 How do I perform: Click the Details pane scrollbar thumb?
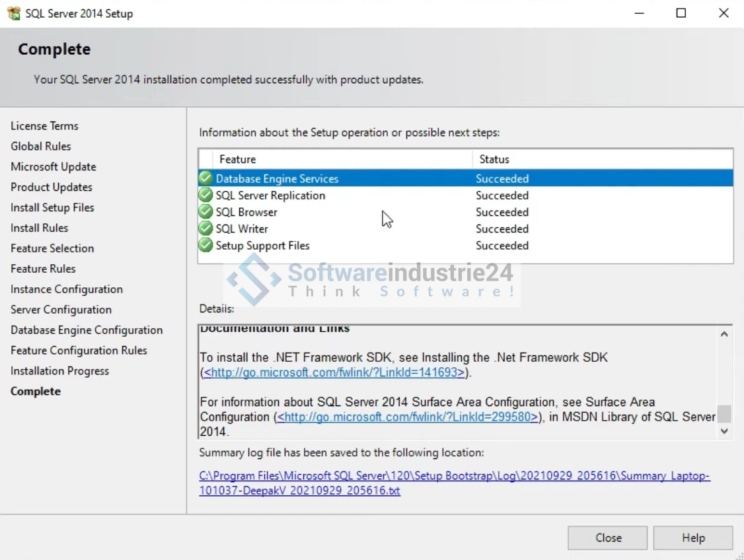pyautogui.click(x=724, y=413)
